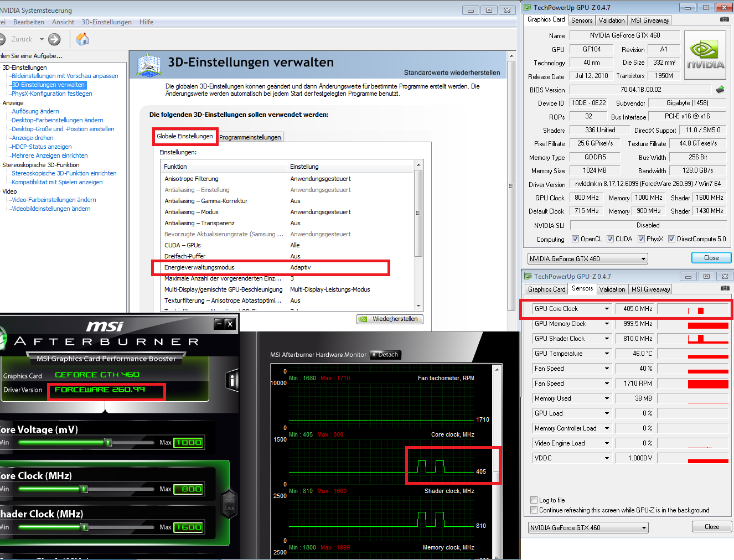Minimize the MSI Afterburner window
The image size is (734, 560).
click(219, 324)
